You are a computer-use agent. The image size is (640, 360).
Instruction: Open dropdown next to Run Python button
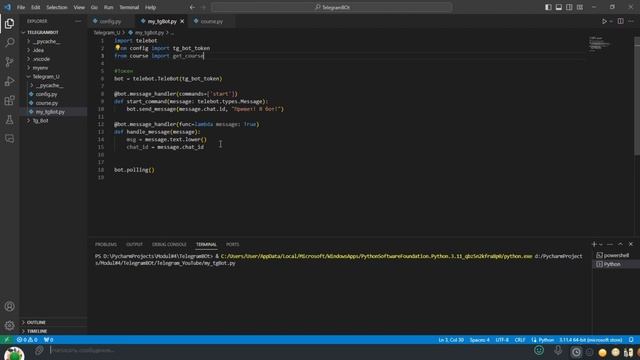[x=611, y=21]
